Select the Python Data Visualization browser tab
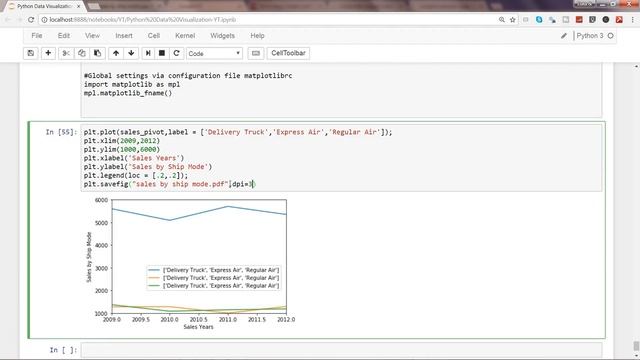 click(45, 7)
